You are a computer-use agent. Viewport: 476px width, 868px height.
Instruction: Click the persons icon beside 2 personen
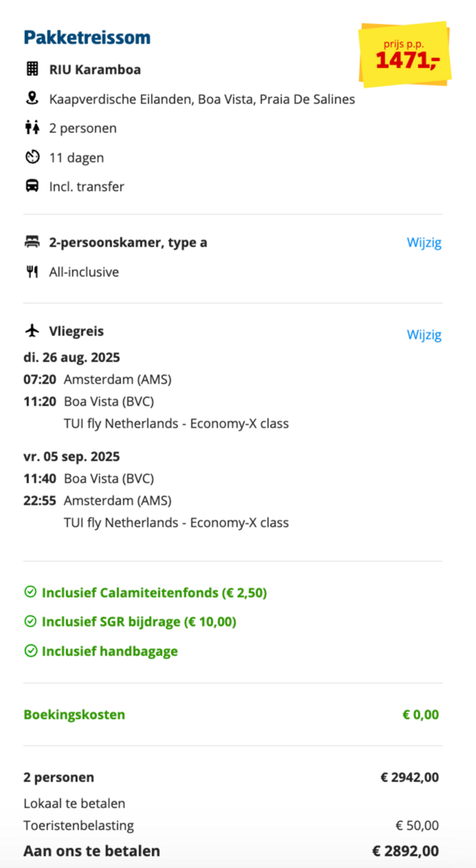pos(32,127)
